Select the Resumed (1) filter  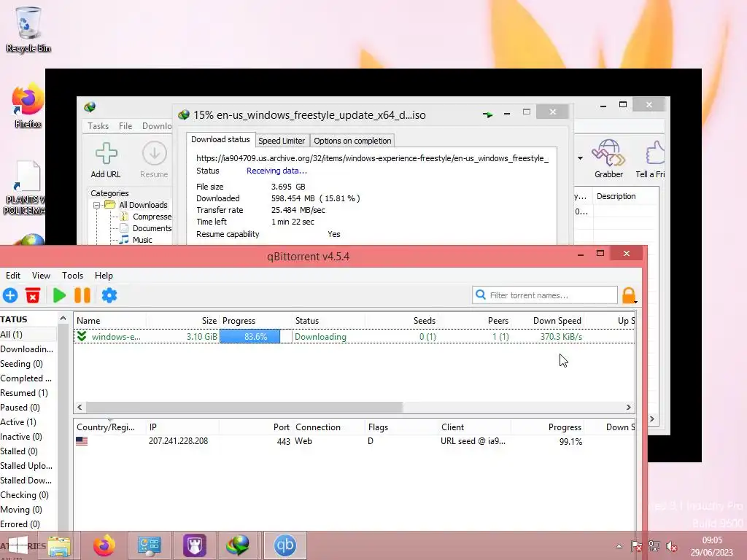(x=24, y=393)
